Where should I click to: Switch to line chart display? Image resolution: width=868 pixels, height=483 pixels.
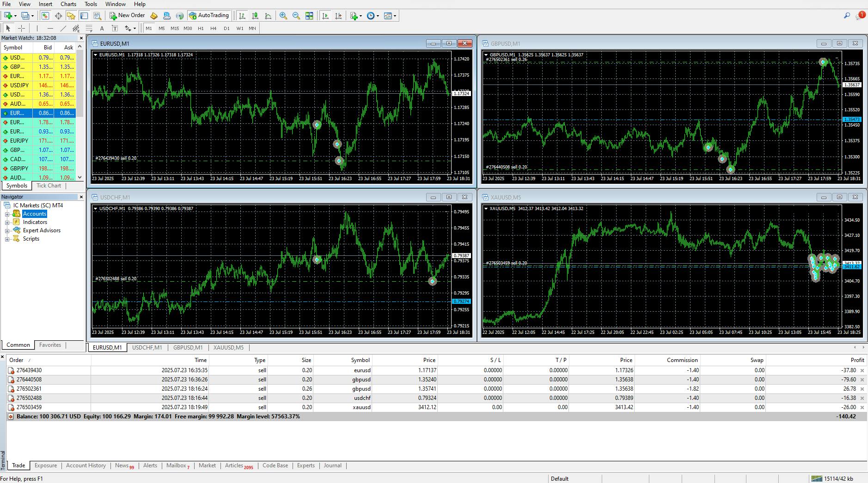pyautogui.click(x=268, y=16)
